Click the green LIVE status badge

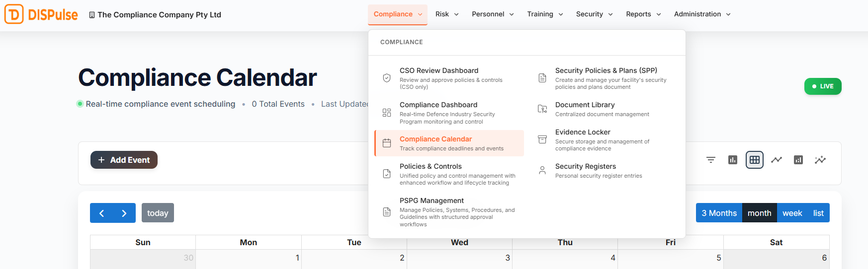823,86
